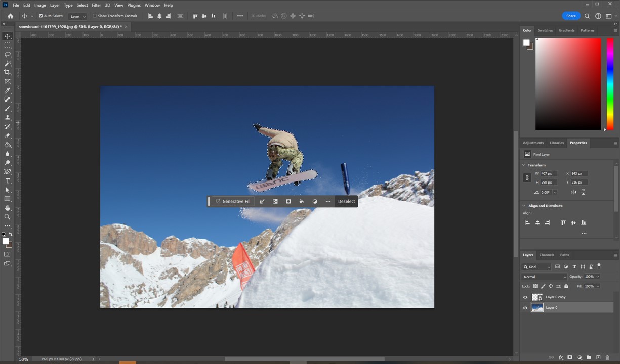The image size is (620, 364).
Task: Click the foreground color swatch in Color panel
Action: pyautogui.click(x=526, y=43)
